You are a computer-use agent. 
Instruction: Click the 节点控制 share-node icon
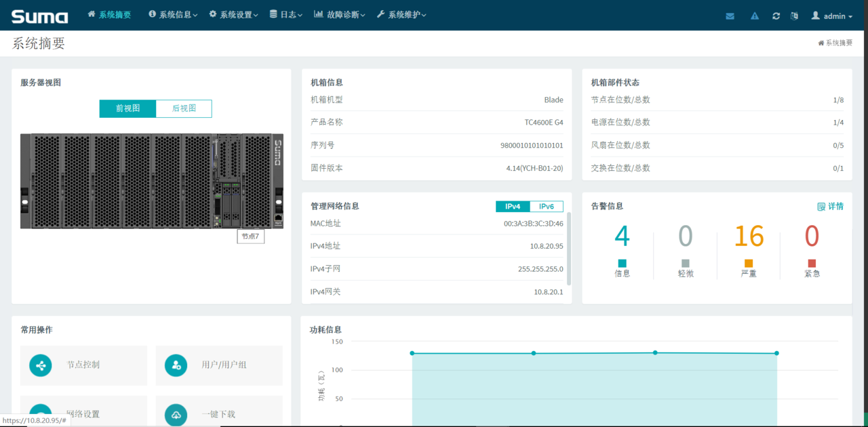pyautogui.click(x=41, y=365)
